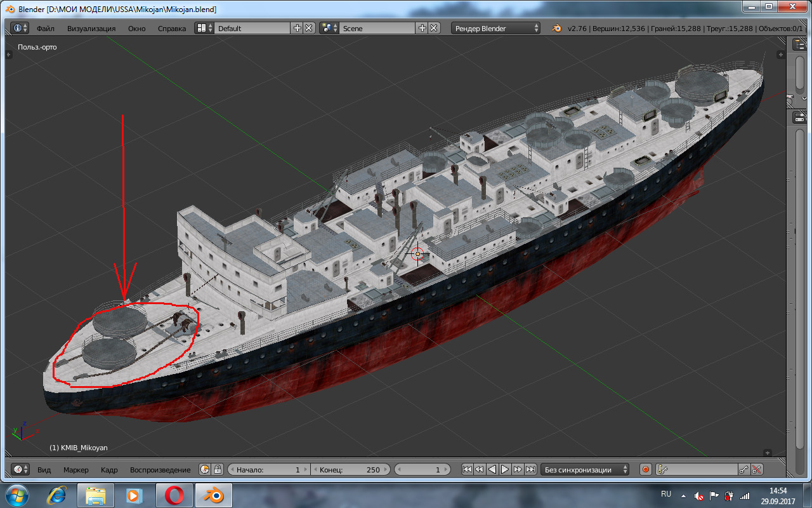Delete the Default screen layout
This screenshot has height=508, width=812.
308,28
